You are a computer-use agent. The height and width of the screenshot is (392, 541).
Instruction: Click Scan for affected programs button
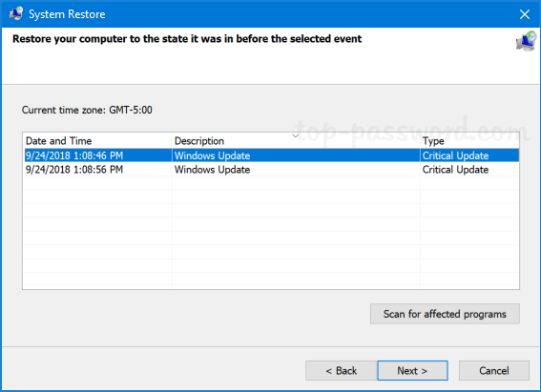tap(445, 314)
